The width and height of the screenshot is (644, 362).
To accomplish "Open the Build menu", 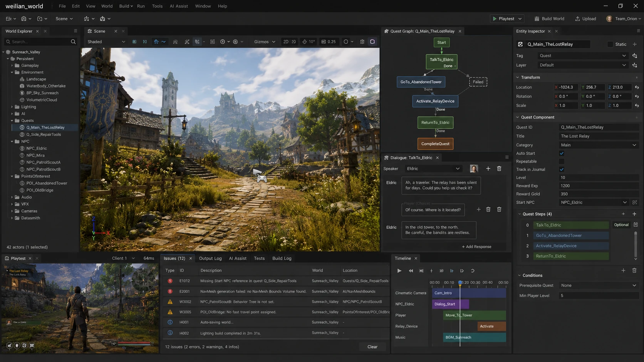I will tap(126, 6).
